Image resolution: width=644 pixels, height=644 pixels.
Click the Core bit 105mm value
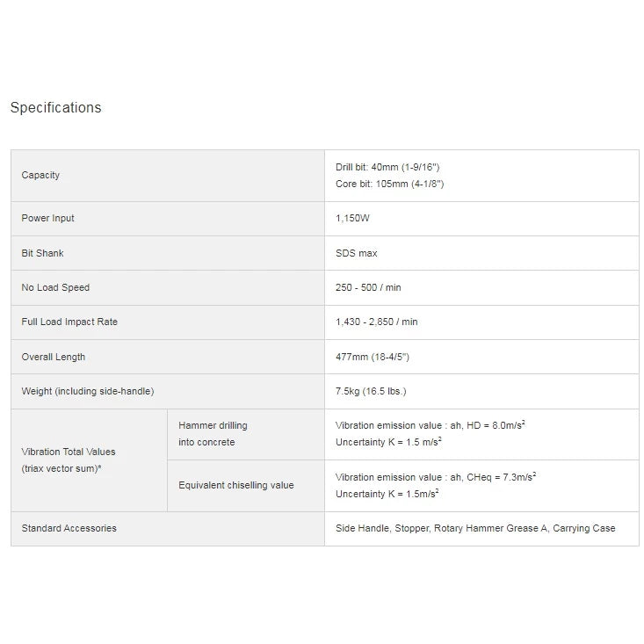389,184
